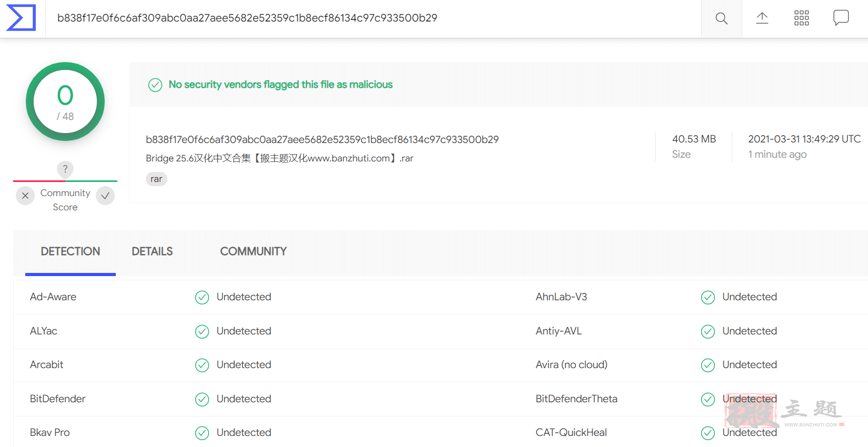This screenshot has height=447, width=868.
Task: Click the Bkav Pro vendor name
Action: 49,433
